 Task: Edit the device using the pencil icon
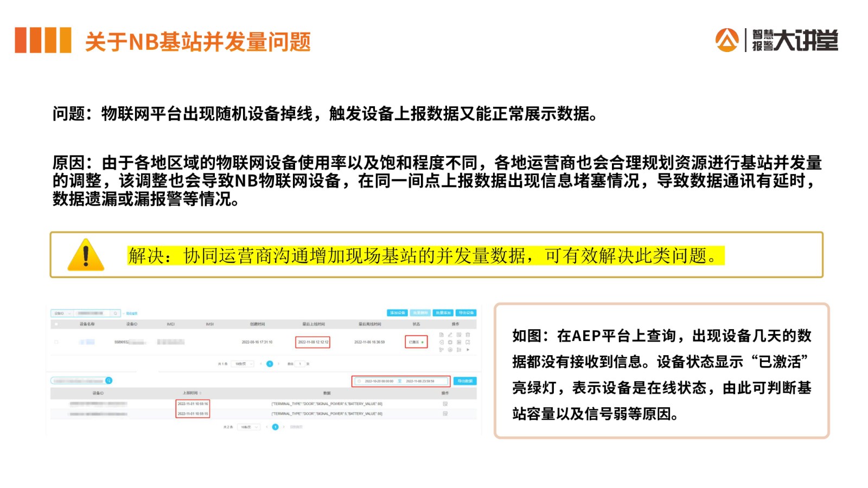click(x=450, y=335)
